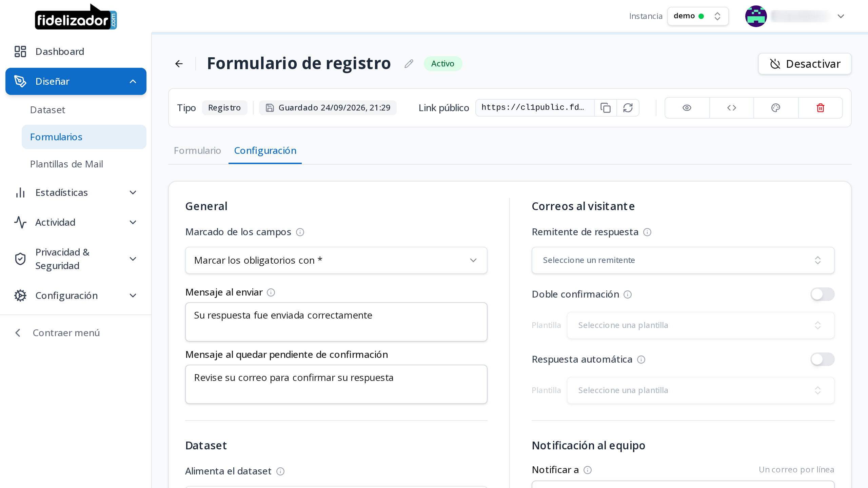Click the Privacidad shield icon
The image size is (868, 488).
point(20,259)
